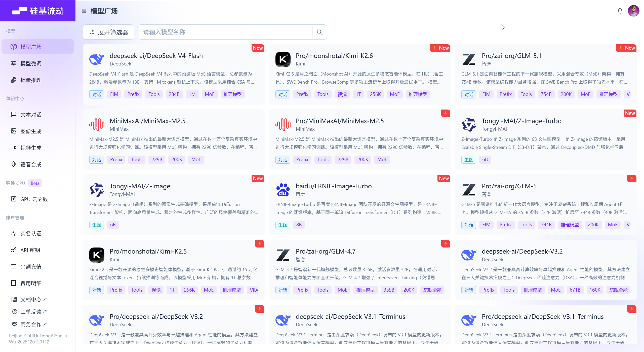Open the notifications bell
Viewport: 644px width, 352px height.
tap(620, 11)
